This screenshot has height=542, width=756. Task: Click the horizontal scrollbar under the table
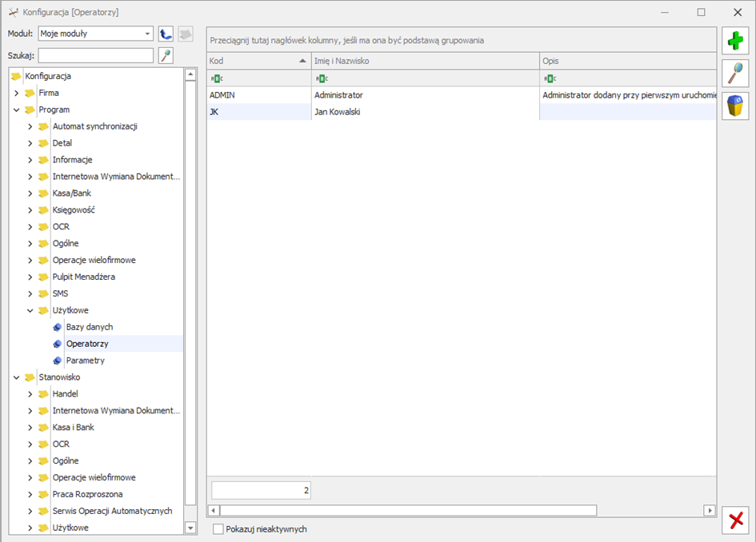(408, 510)
